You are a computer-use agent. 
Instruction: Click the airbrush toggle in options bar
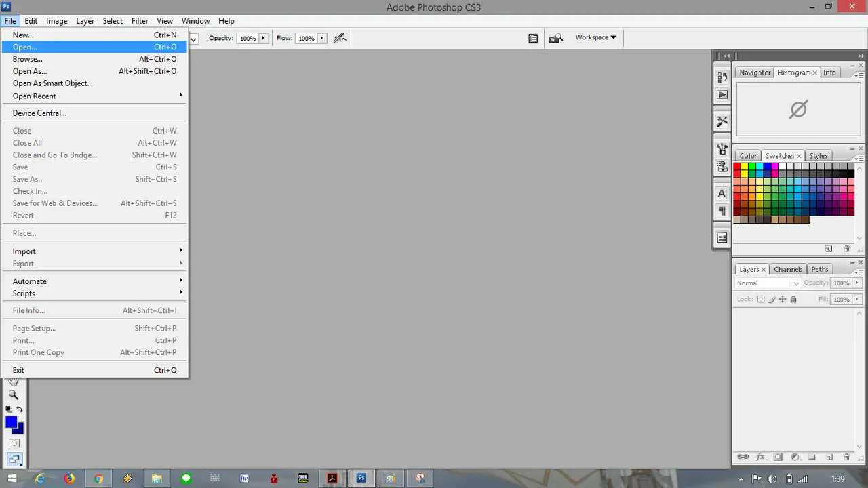[x=340, y=38]
